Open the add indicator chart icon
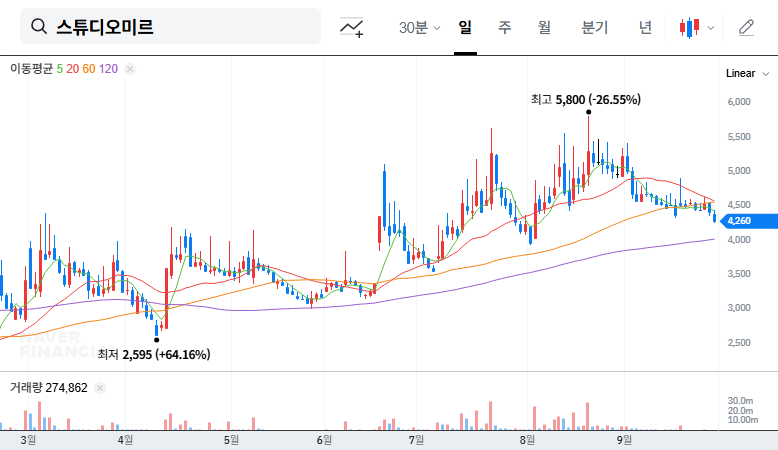Viewport: 778px width, 450px height. click(x=351, y=27)
